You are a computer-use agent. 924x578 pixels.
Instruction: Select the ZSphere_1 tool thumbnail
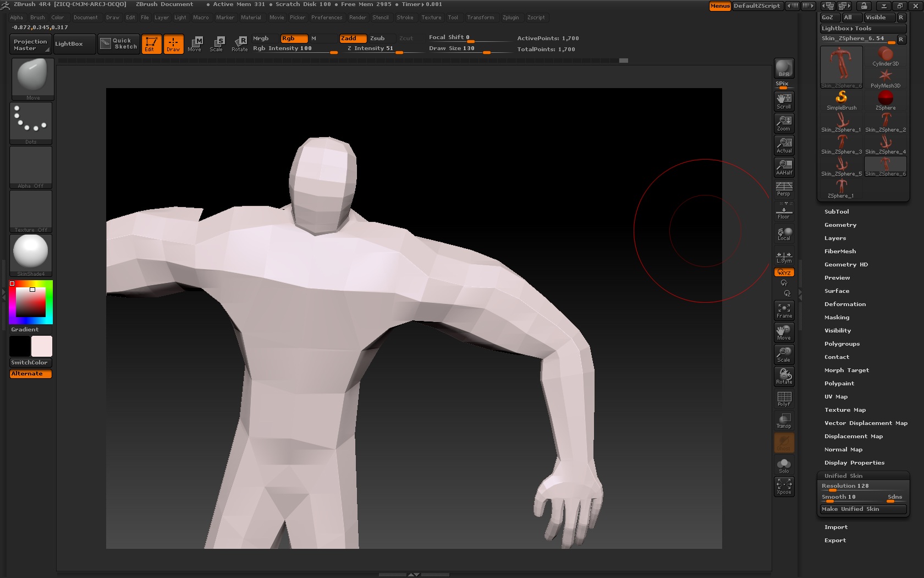pos(842,188)
